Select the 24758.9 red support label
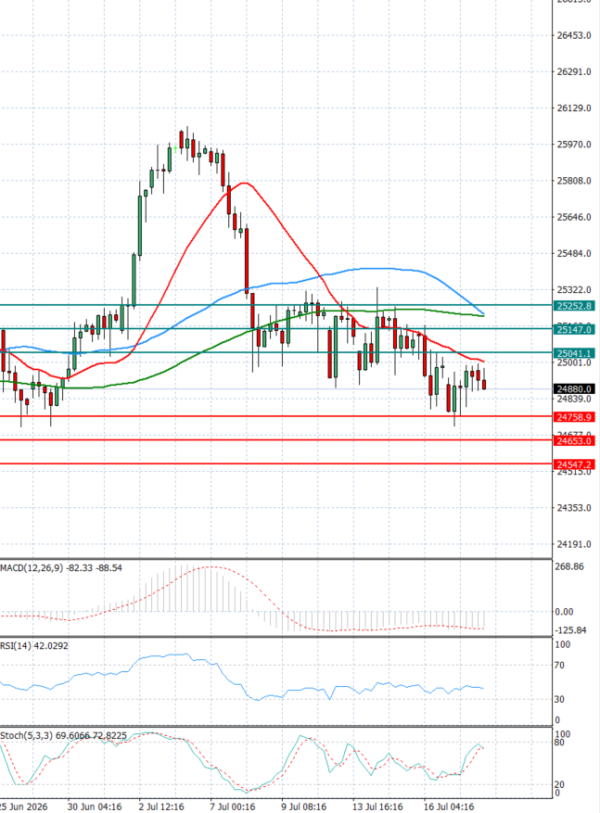Viewport: 600px width, 813px height. (574, 417)
